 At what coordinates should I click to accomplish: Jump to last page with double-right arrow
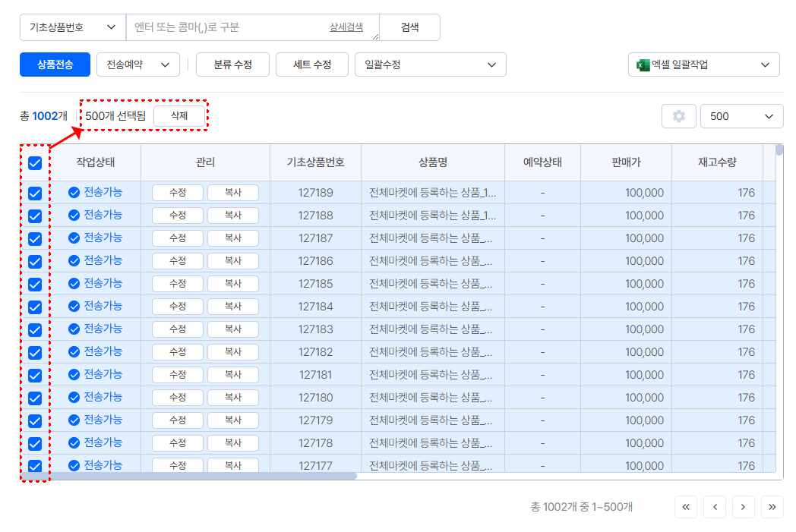point(772,507)
